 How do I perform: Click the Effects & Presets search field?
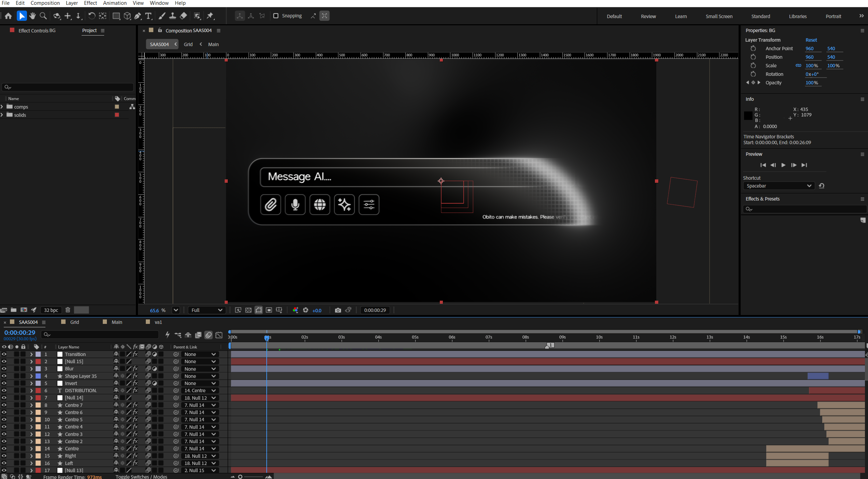(x=805, y=209)
